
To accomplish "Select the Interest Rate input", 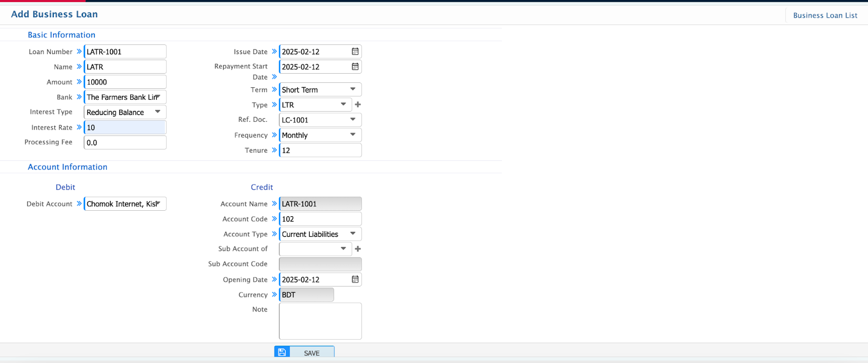I will (125, 127).
